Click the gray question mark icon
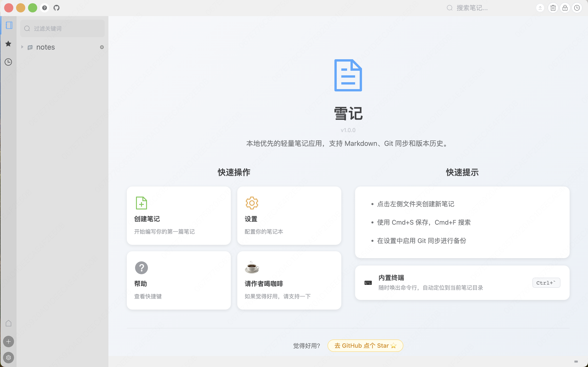Image resolution: width=588 pixels, height=367 pixels. click(x=141, y=268)
